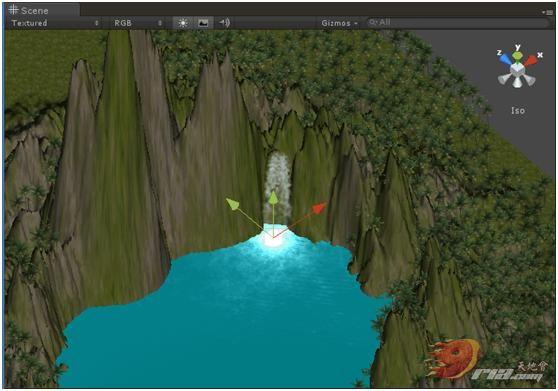This screenshot has width=558, height=391.
Task: Toggle scene lighting sun icon
Action: [x=183, y=23]
